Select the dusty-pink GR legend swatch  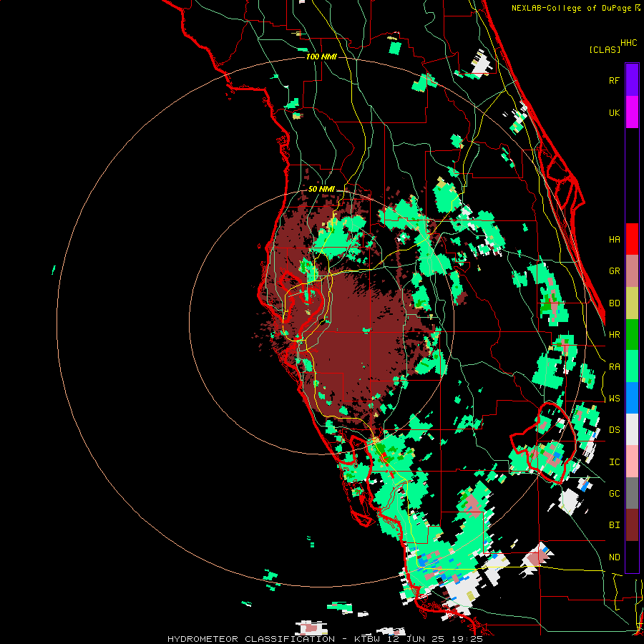tap(632, 271)
